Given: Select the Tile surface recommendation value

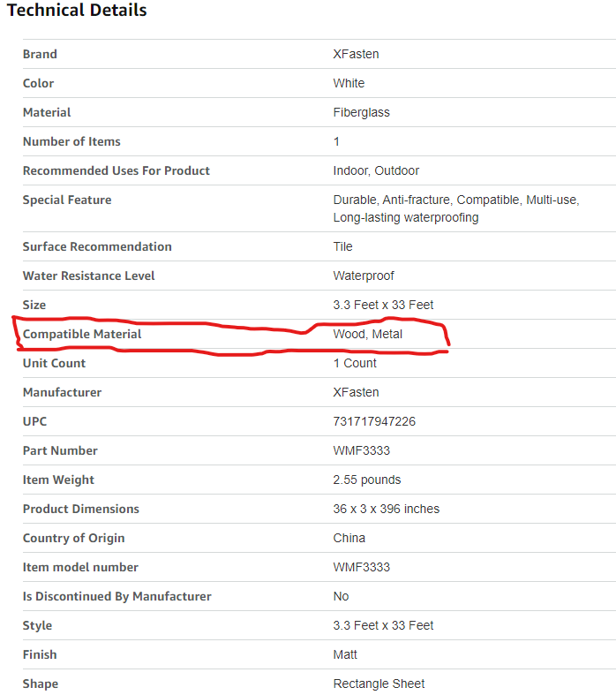Looking at the screenshot, I should (342, 246).
